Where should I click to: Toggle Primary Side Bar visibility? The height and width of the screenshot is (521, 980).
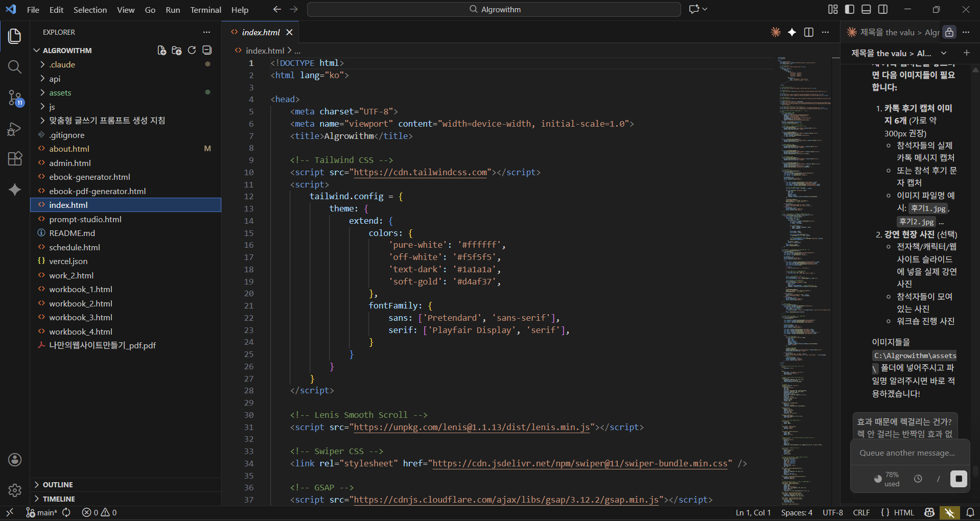pyautogui.click(x=850, y=9)
